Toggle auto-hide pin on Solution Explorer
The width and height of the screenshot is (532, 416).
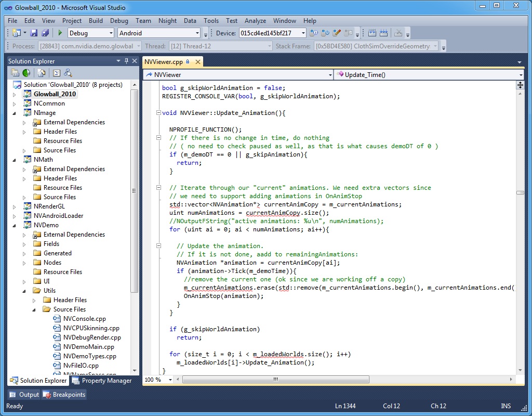126,61
